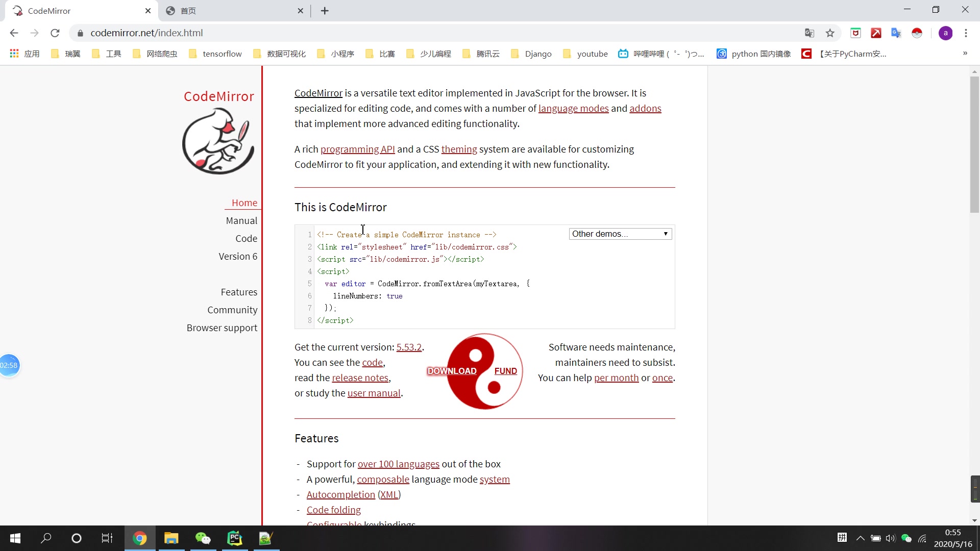Open Chrome three-dot menu

(x=966, y=33)
